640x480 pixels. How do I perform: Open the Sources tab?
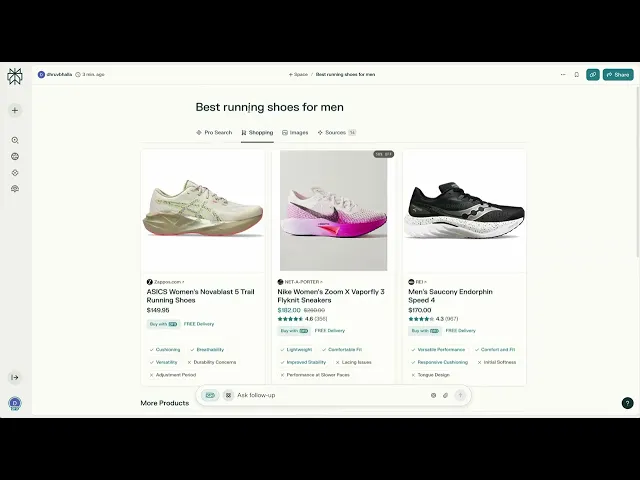(337, 133)
